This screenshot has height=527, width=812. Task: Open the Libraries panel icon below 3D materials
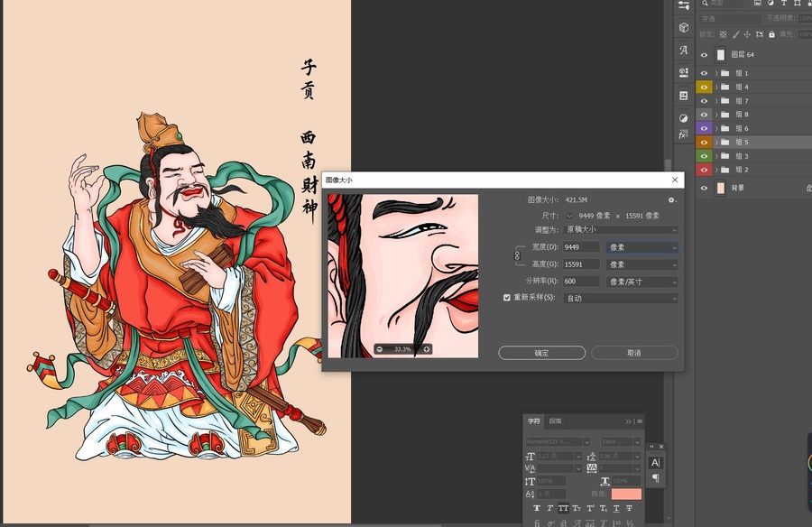(x=684, y=96)
